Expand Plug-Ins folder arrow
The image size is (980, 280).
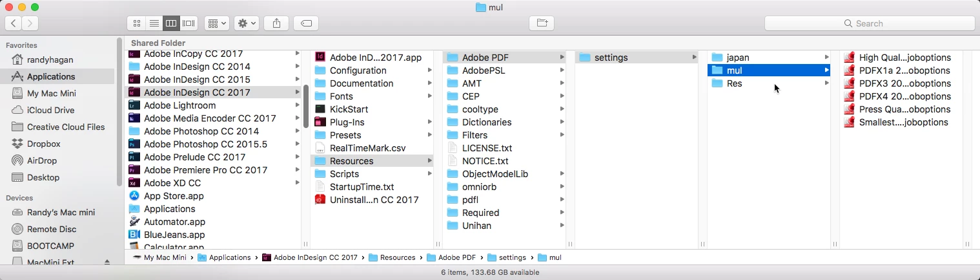429,122
